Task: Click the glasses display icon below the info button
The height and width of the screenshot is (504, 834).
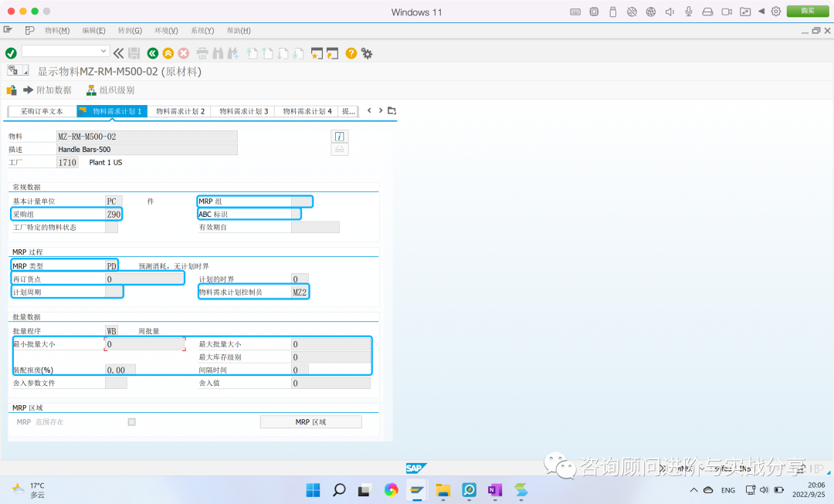Action: point(340,149)
